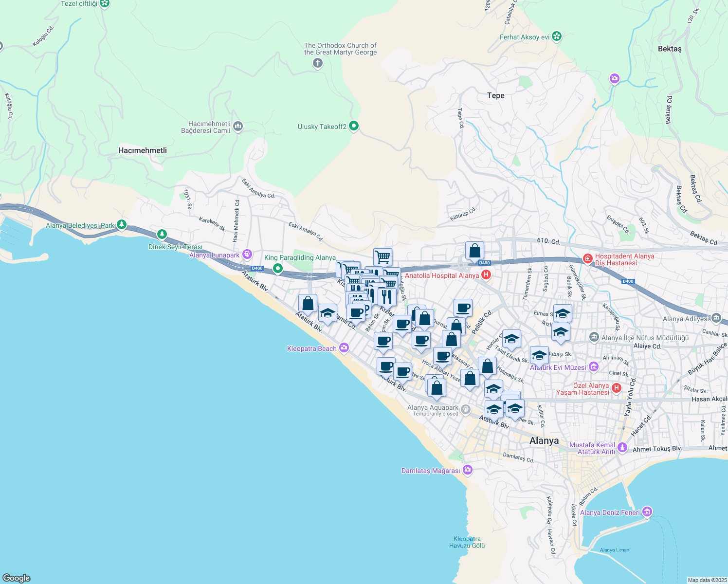Select the Alaiye Cd. street label

tap(647, 346)
